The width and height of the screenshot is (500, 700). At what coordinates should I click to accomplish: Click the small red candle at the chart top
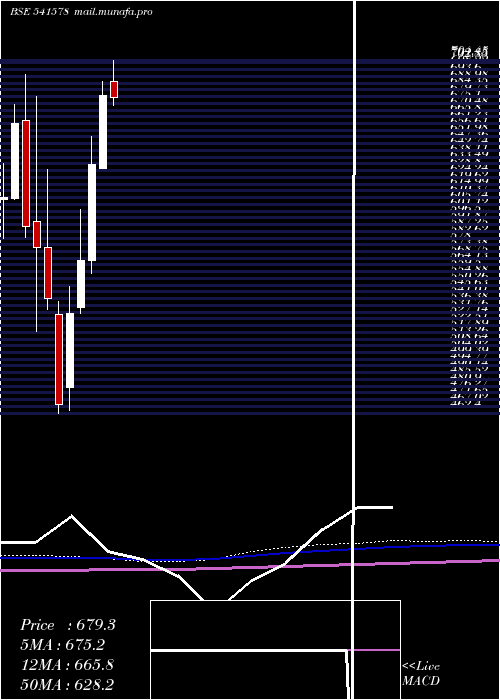pos(114,89)
